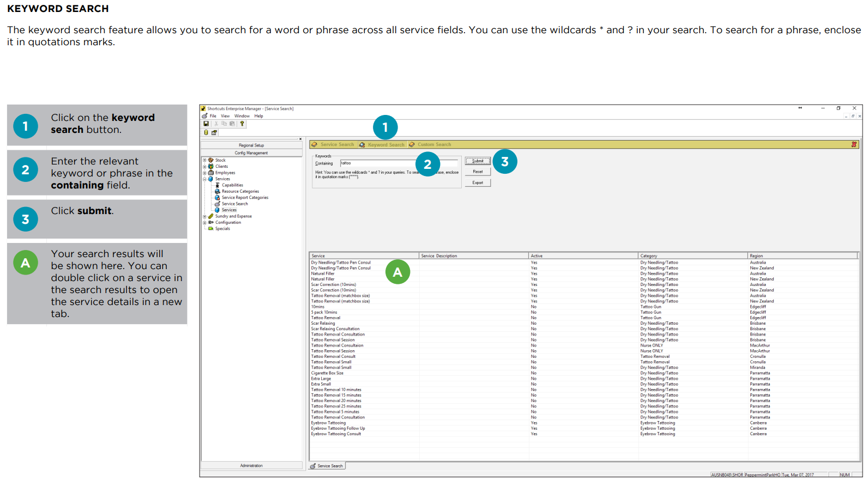Select the Configuration key icon in tree
Viewport: 868px width, 481px height.
pyautogui.click(x=211, y=222)
